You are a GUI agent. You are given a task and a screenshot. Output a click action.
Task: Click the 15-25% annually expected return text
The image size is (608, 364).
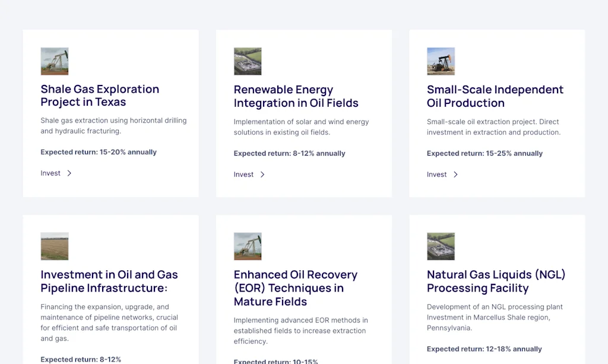pyautogui.click(x=484, y=153)
